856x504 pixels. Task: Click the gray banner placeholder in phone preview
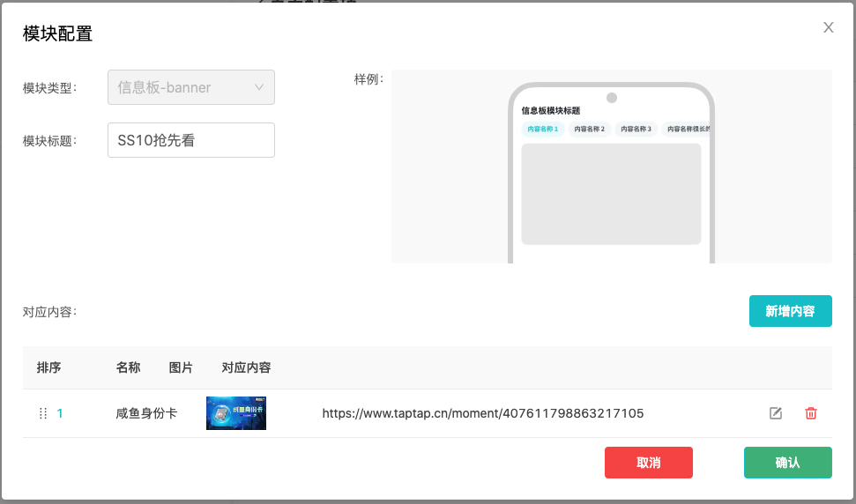tap(611, 194)
